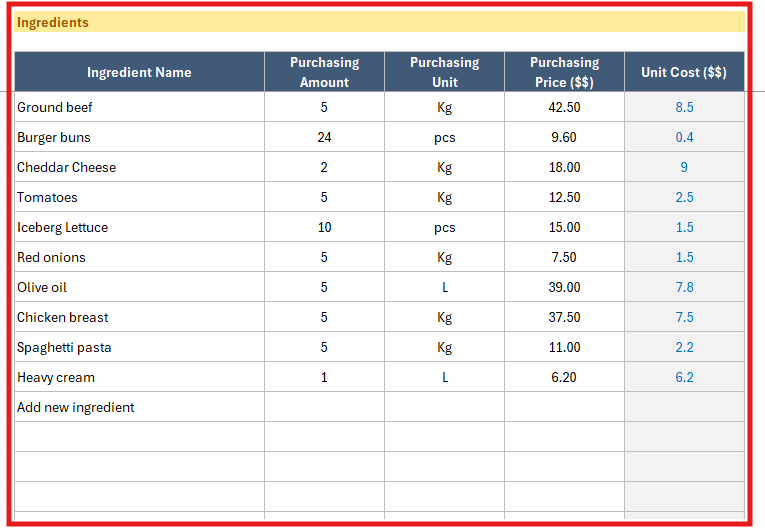Select Cheddar Cheese unit cost 9

tap(684, 167)
